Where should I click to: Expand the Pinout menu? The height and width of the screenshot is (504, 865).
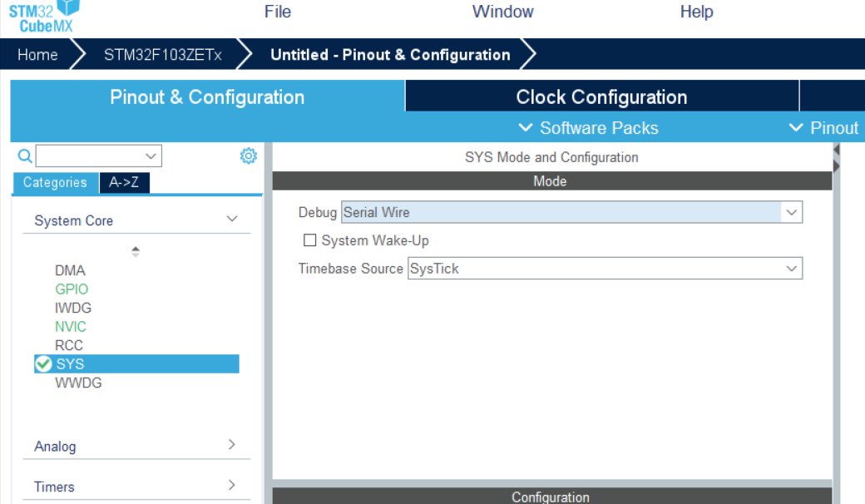(824, 128)
